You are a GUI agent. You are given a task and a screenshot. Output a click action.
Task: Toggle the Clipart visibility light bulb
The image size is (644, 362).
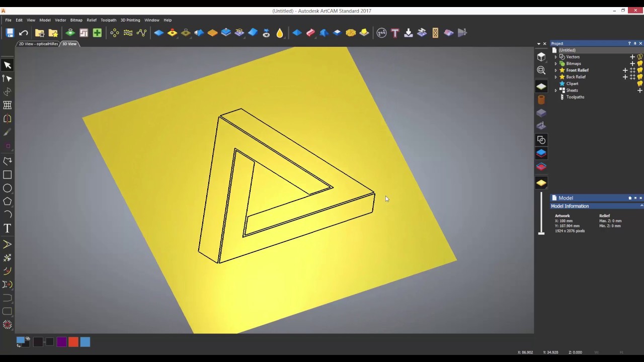640,83
